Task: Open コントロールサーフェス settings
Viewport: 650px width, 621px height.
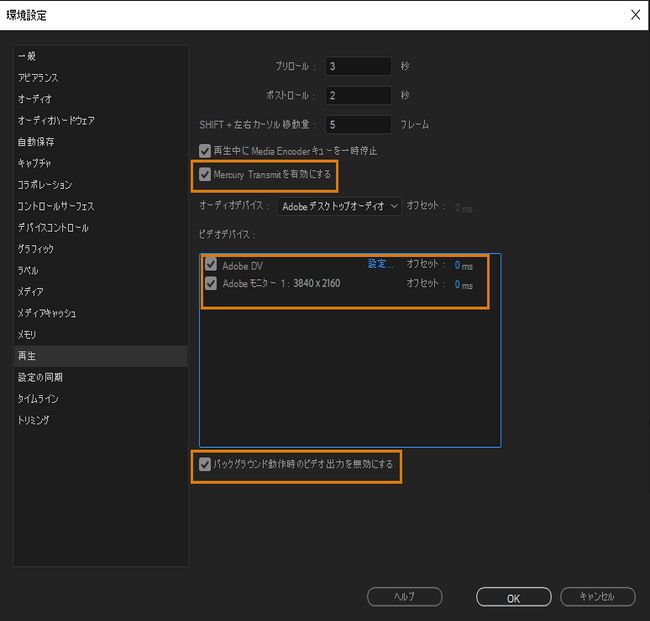Action: coord(100,206)
